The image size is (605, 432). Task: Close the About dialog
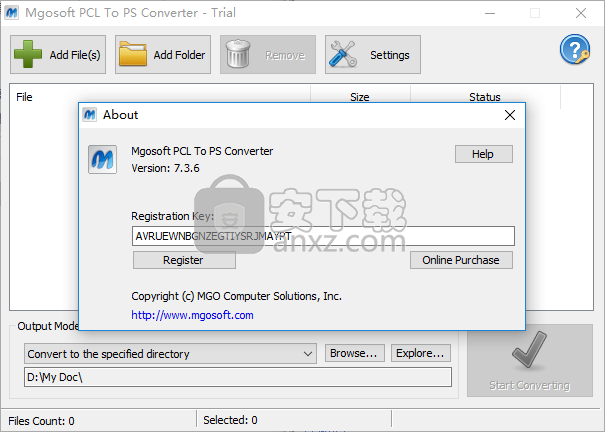tap(510, 115)
